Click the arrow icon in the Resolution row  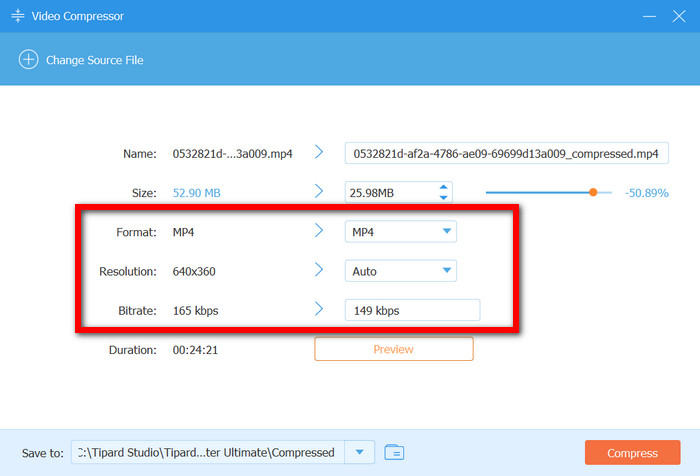pyautogui.click(x=319, y=269)
